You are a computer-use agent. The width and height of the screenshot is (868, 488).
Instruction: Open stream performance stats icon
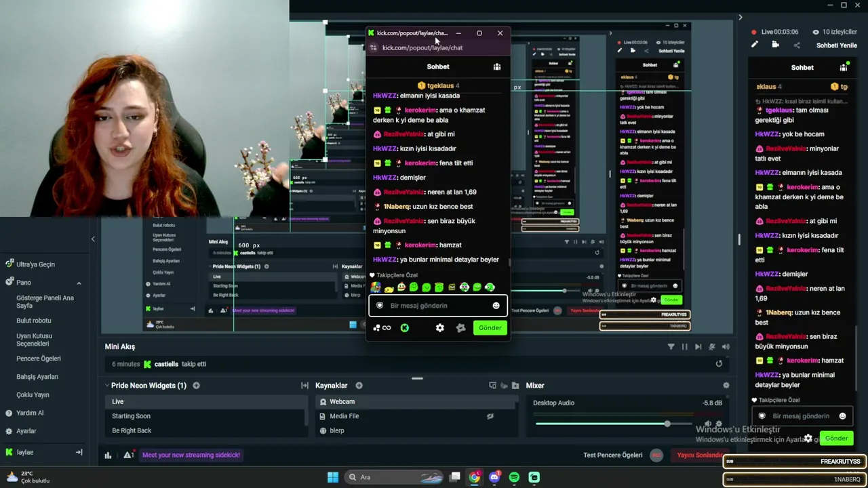(108, 455)
